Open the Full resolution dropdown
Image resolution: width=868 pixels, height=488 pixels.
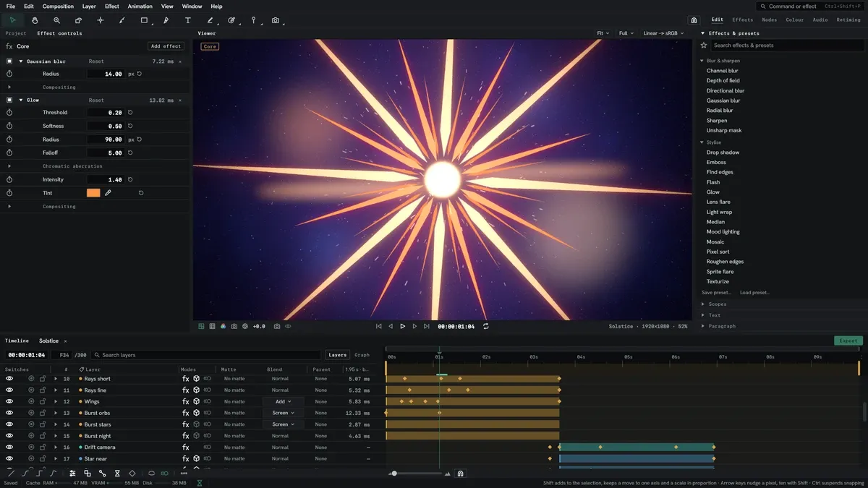point(626,33)
